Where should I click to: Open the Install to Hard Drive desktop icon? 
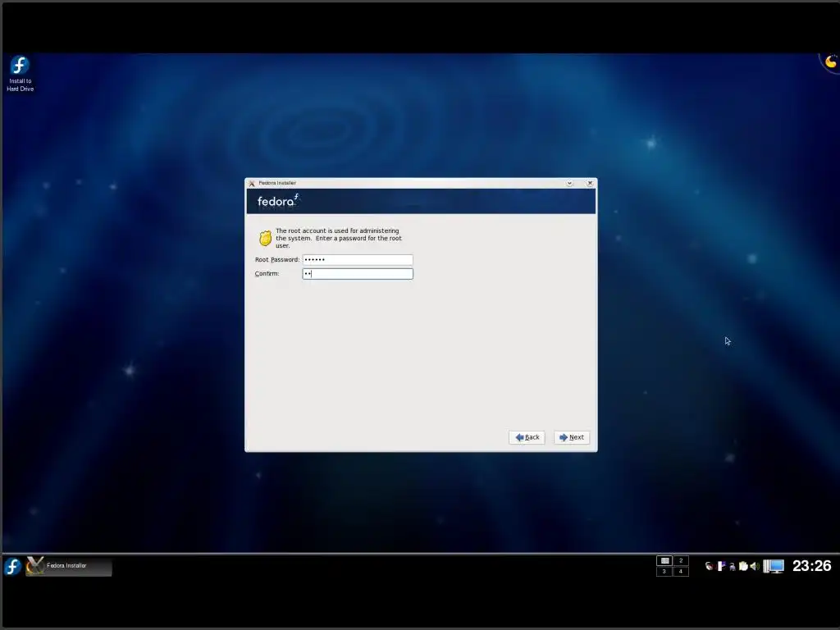pyautogui.click(x=20, y=74)
